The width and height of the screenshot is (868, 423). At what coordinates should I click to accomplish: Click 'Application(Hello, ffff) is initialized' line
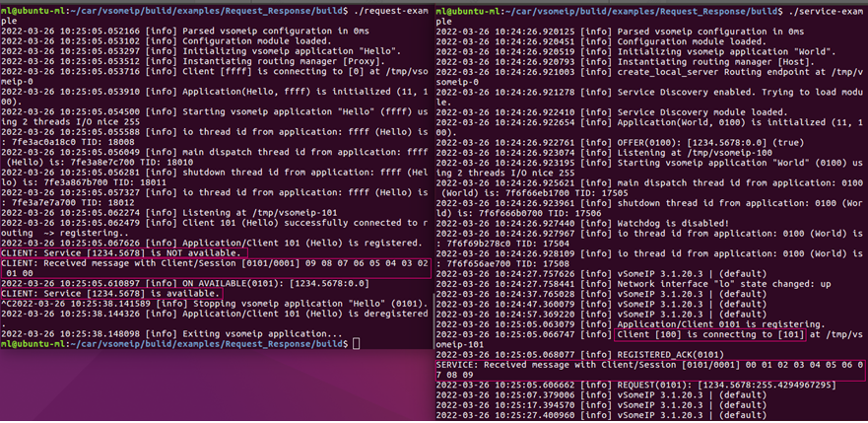[215, 97]
